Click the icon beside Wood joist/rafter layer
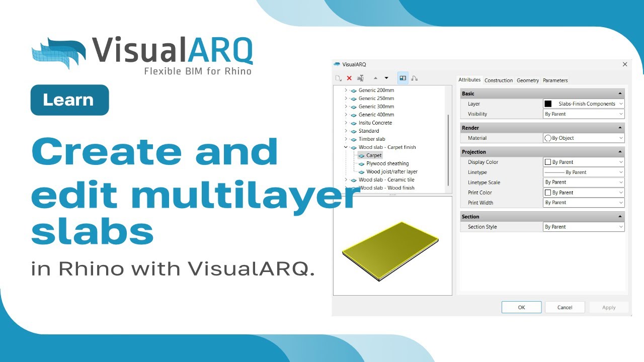644x362 pixels. point(362,172)
